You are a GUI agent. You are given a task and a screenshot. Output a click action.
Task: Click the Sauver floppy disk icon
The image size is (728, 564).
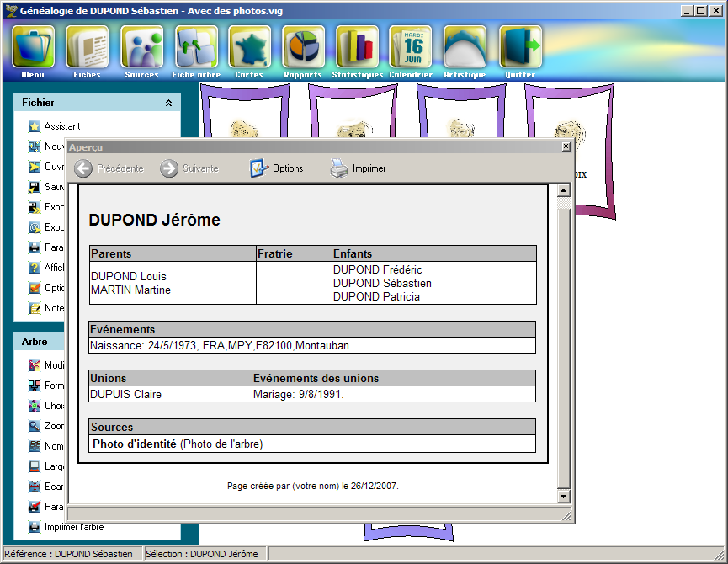click(x=34, y=187)
